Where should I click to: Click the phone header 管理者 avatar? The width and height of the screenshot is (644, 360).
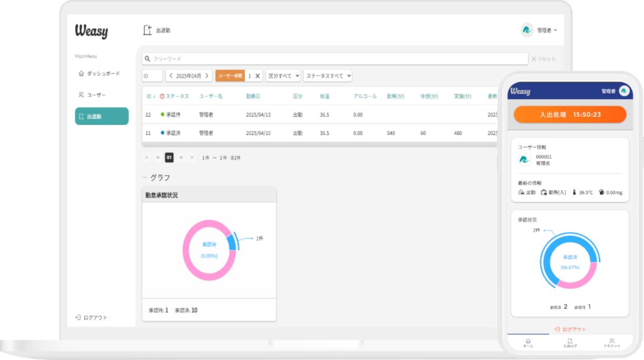tap(624, 91)
